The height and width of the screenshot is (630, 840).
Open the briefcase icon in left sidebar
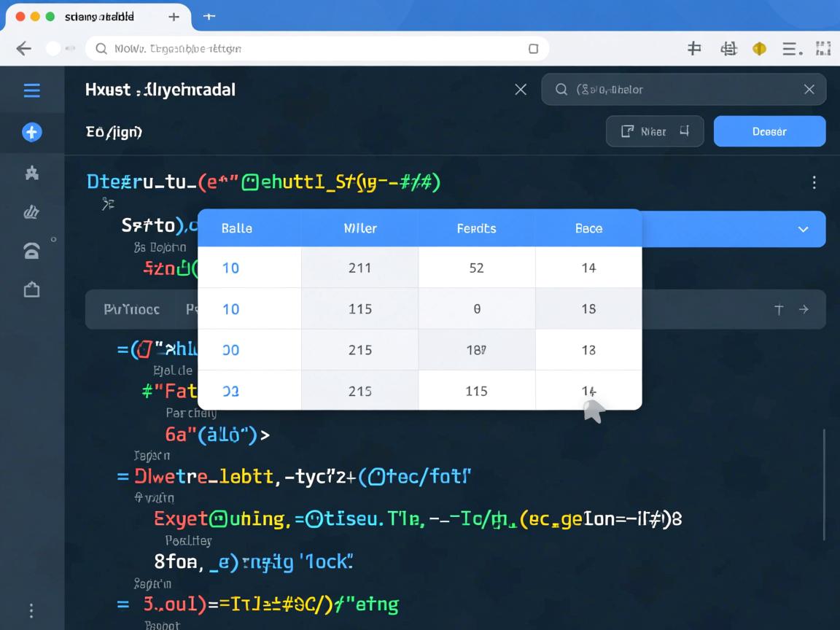tap(31, 289)
